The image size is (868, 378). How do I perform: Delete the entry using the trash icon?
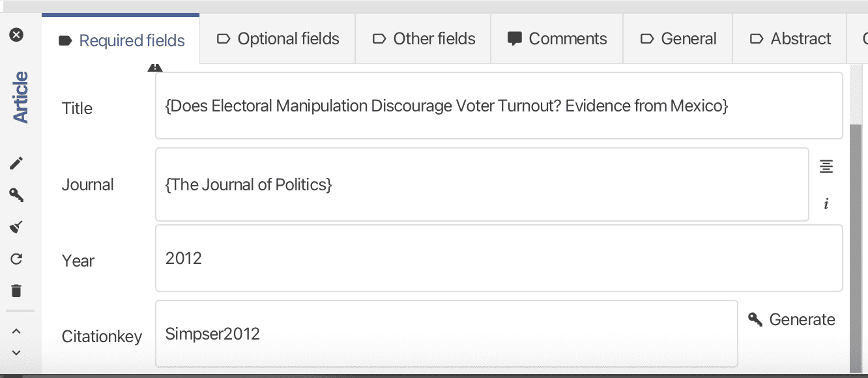(17, 291)
